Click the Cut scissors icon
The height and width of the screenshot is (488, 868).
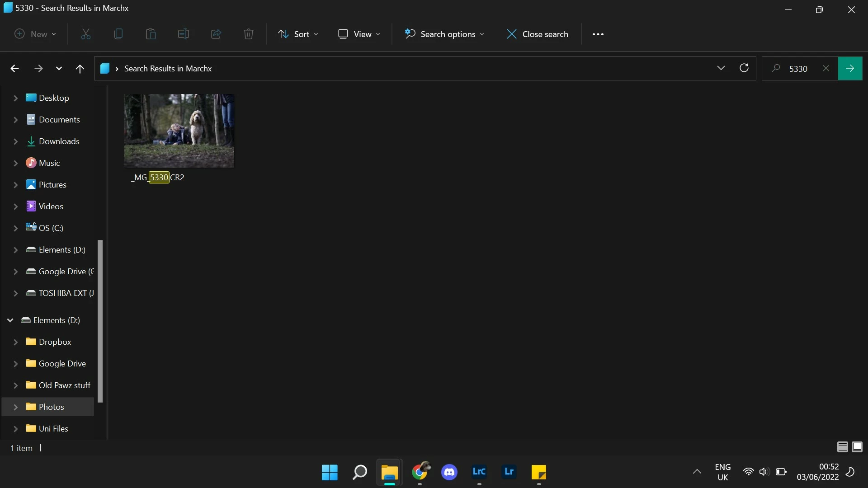click(x=86, y=34)
